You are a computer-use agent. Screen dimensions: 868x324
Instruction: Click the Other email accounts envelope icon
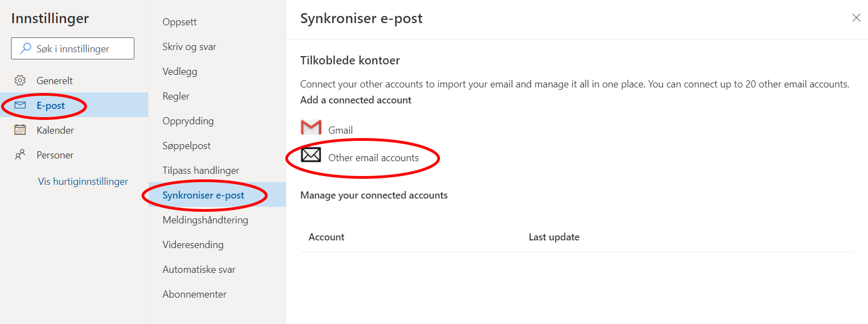click(311, 155)
